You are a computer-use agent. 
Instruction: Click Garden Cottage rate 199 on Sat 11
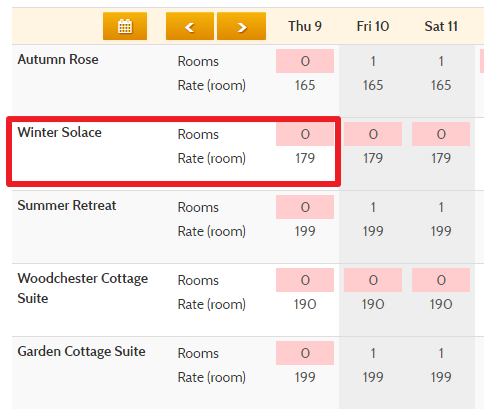pos(441,377)
